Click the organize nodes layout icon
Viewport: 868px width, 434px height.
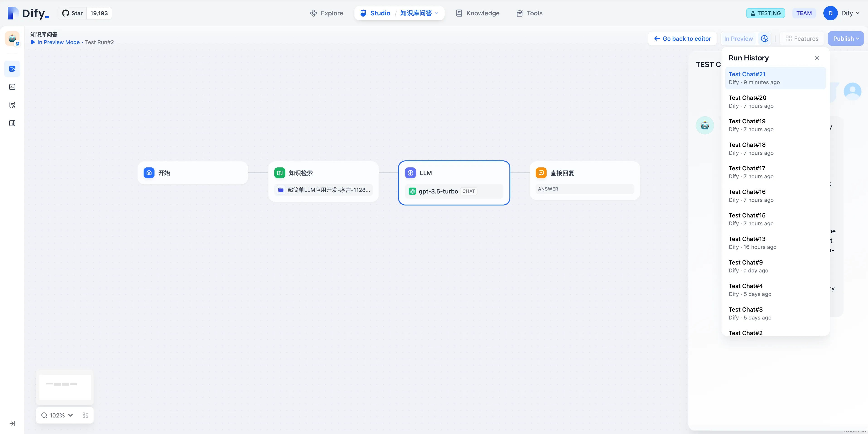(85, 415)
